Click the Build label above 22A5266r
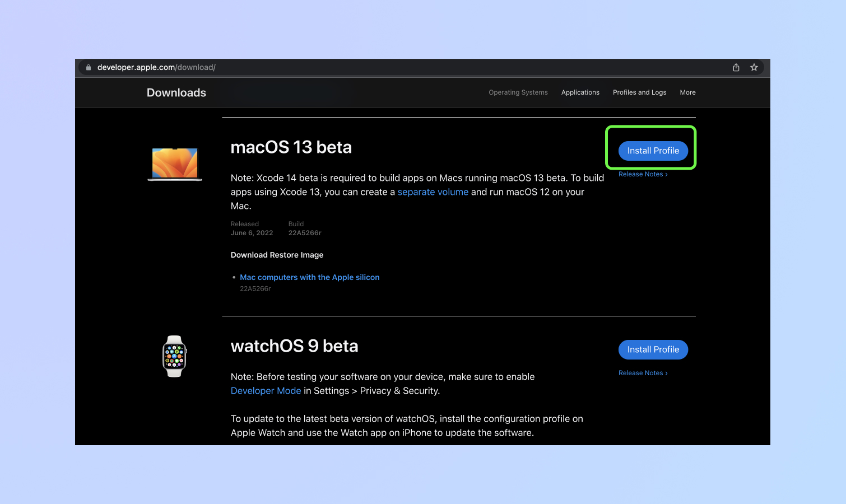 point(296,224)
